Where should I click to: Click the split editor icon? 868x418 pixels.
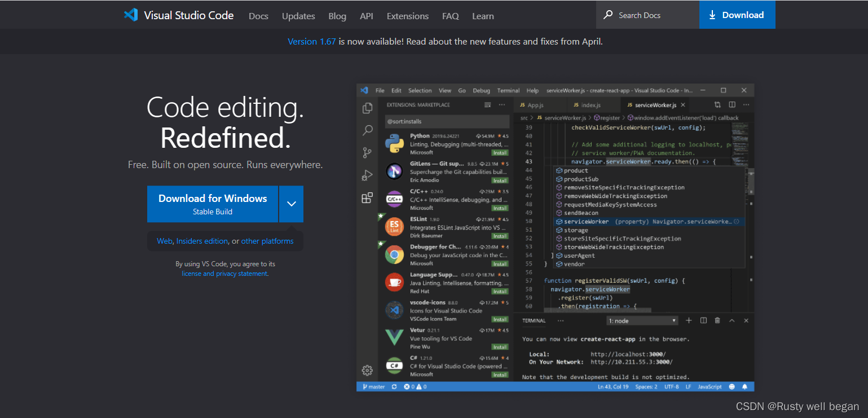732,105
